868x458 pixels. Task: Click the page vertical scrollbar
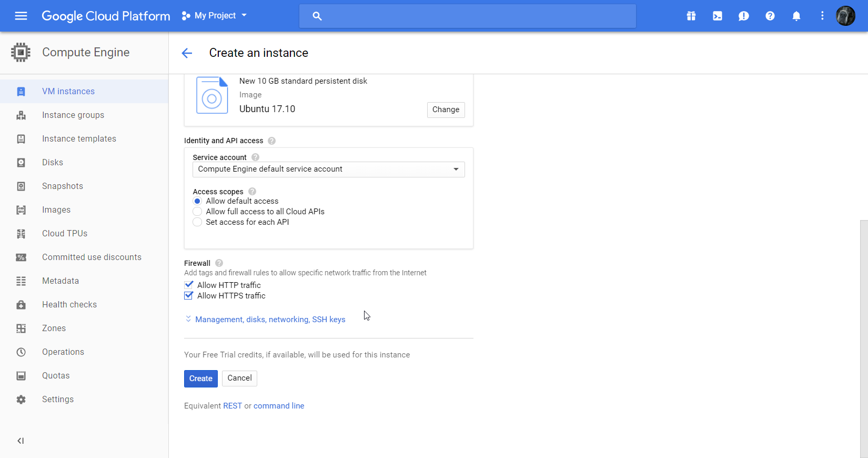[x=864, y=339]
